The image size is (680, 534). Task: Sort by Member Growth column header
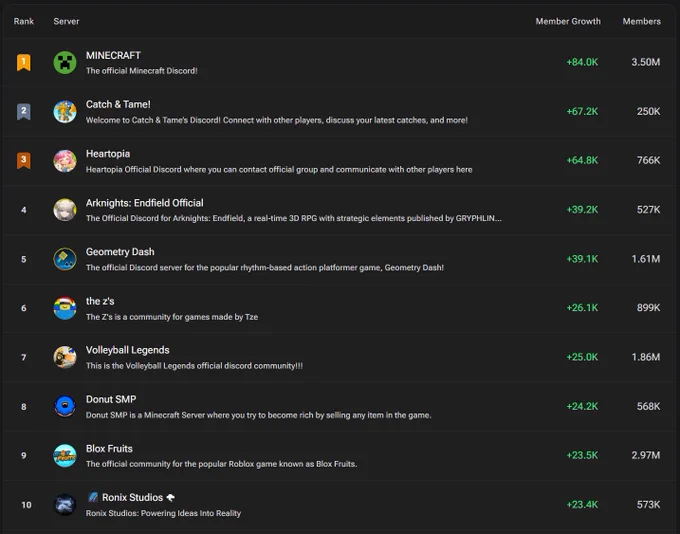pyautogui.click(x=568, y=21)
